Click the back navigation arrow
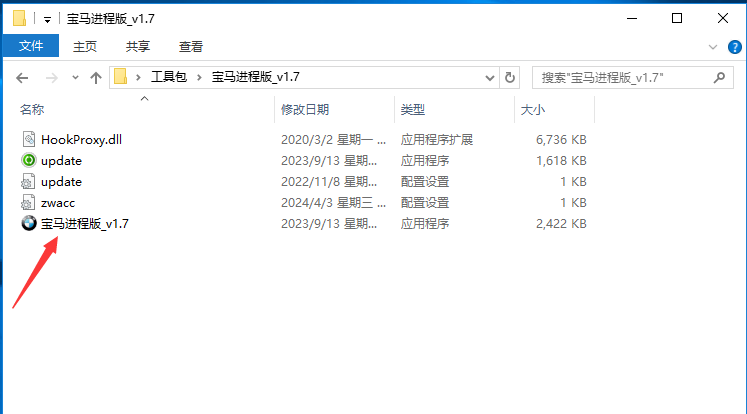 (22, 78)
